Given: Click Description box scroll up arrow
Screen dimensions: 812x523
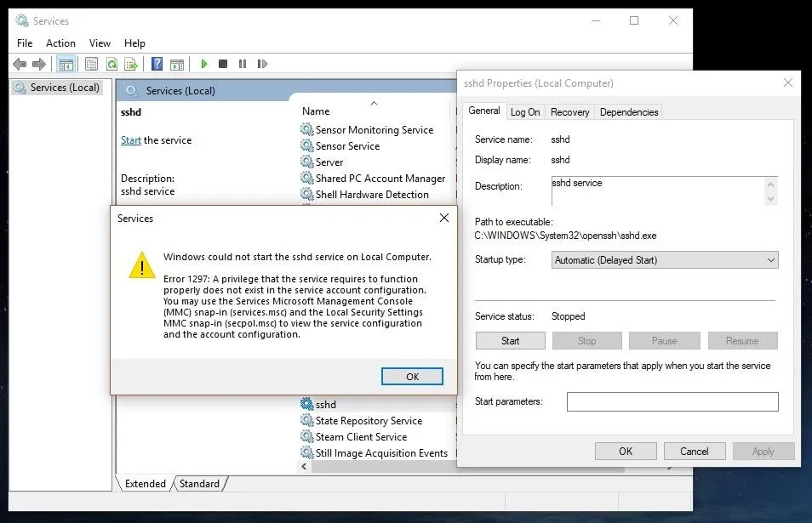Looking at the screenshot, I should pyautogui.click(x=770, y=185).
